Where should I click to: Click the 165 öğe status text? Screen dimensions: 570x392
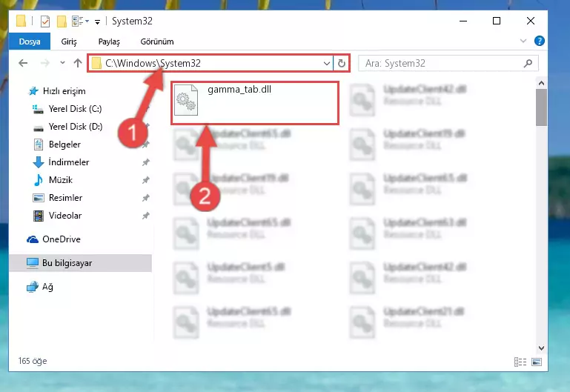tap(33, 361)
